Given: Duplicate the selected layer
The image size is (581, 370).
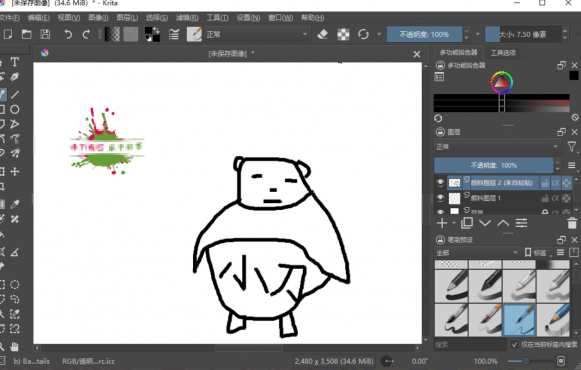Looking at the screenshot, I should point(467,223).
